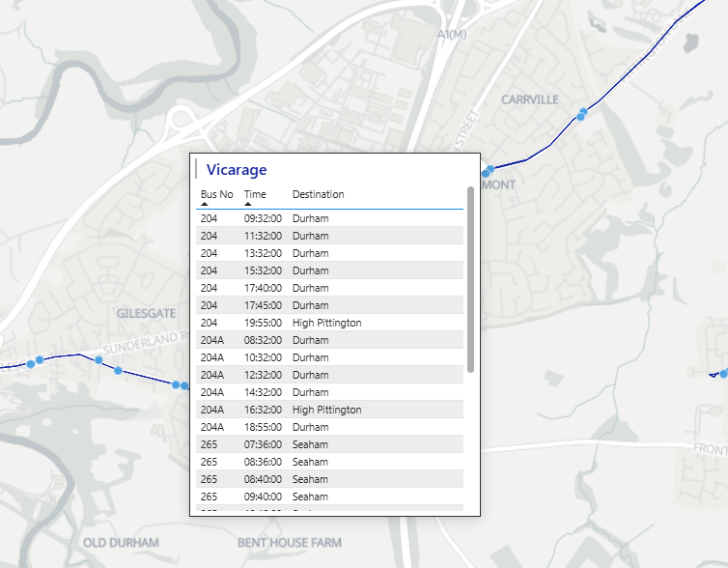The image size is (728, 568).
Task: Click the bus stop marker near Carrville
Action: pyautogui.click(x=582, y=114)
